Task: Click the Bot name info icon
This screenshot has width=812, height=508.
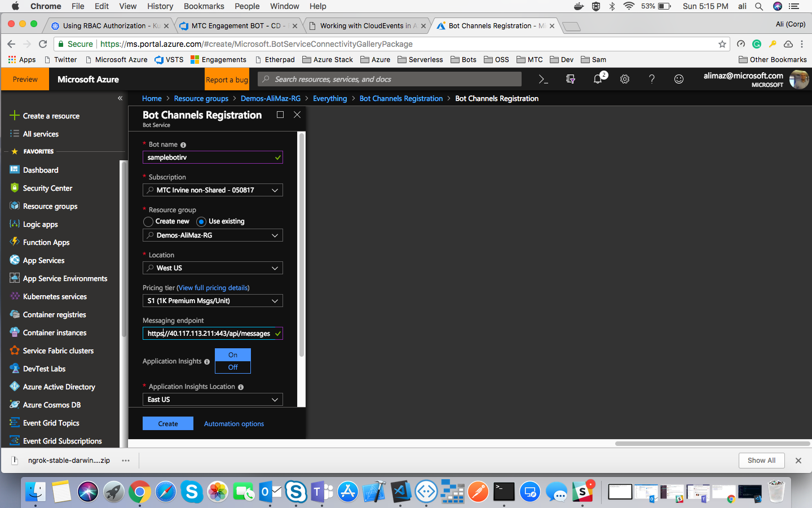Action: 183,145
